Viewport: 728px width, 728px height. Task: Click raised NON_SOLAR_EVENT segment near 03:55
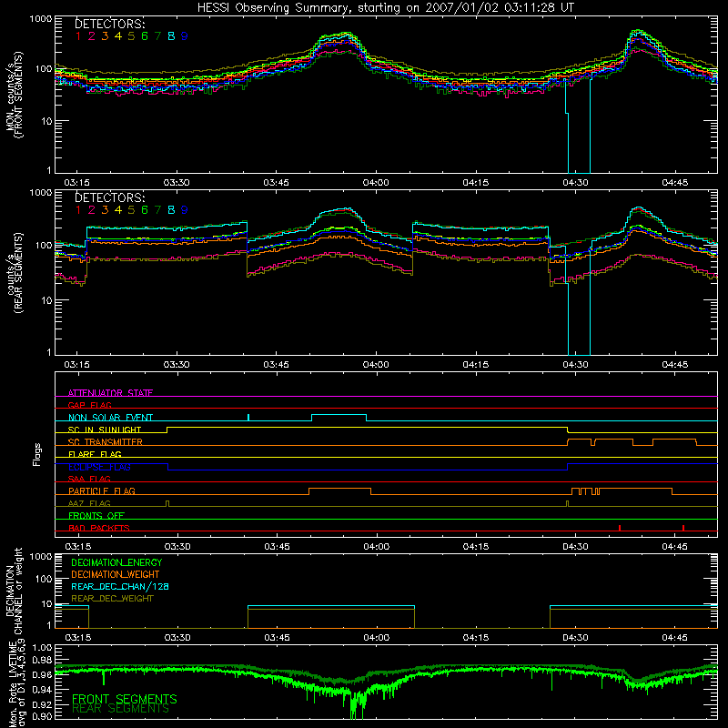click(x=339, y=415)
